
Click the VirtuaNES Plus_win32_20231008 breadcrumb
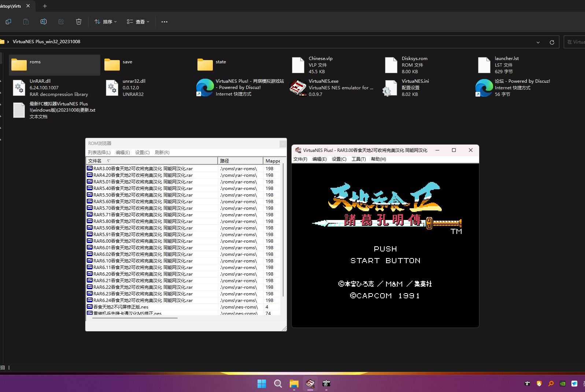coord(47,42)
